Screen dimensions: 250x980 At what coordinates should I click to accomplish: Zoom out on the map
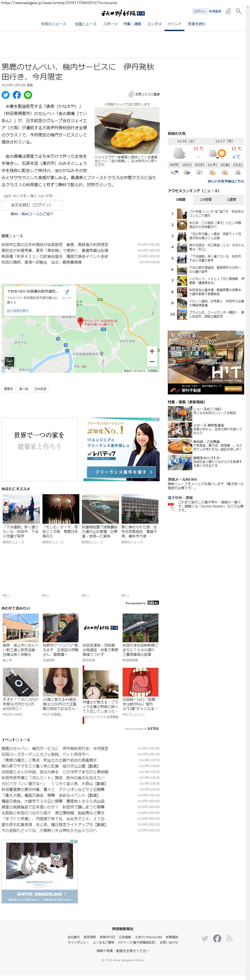[x=152, y=362]
